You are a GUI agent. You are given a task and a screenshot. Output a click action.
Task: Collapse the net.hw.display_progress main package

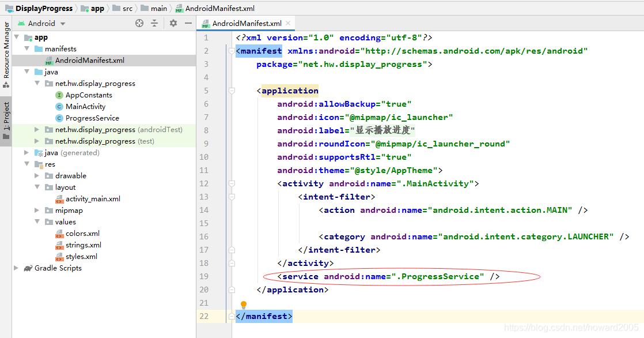(x=37, y=83)
